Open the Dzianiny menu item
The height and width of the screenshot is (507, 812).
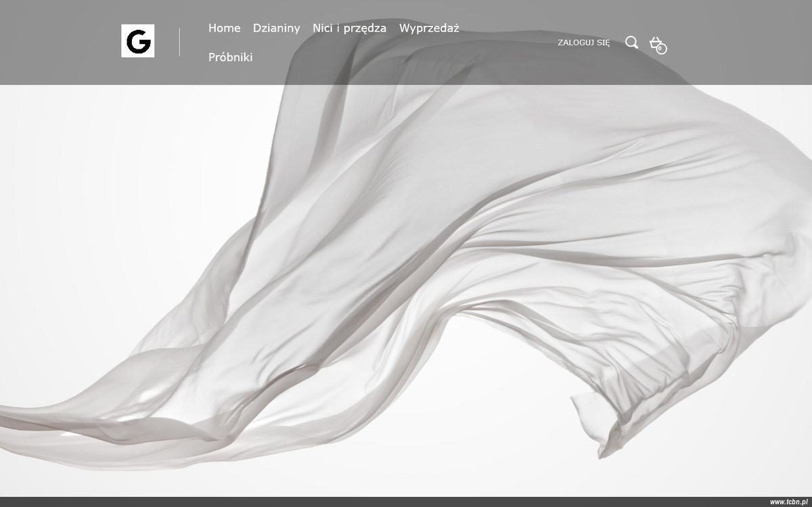(x=276, y=28)
